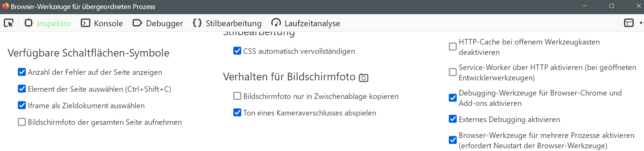Screen dimensions: 644x151
Task: Check 'Bildschirmfoto nur in Zwischenablage kopieren'
Action: pos(237,96)
